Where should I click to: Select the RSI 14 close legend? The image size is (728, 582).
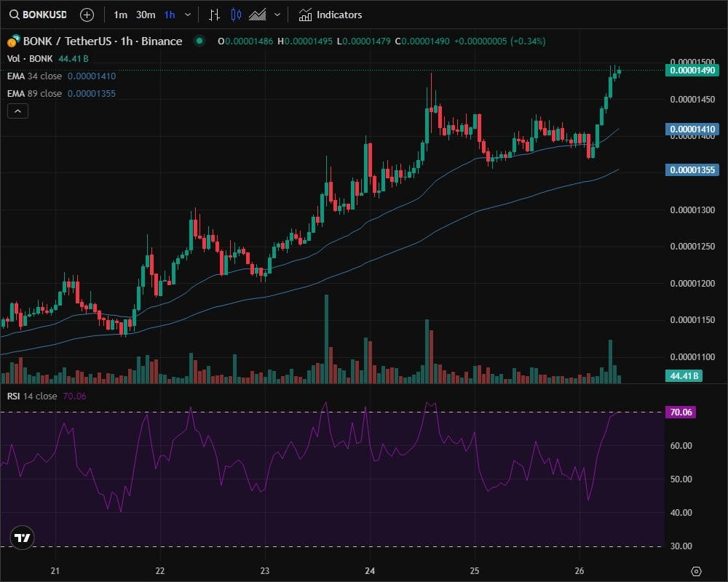point(47,396)
